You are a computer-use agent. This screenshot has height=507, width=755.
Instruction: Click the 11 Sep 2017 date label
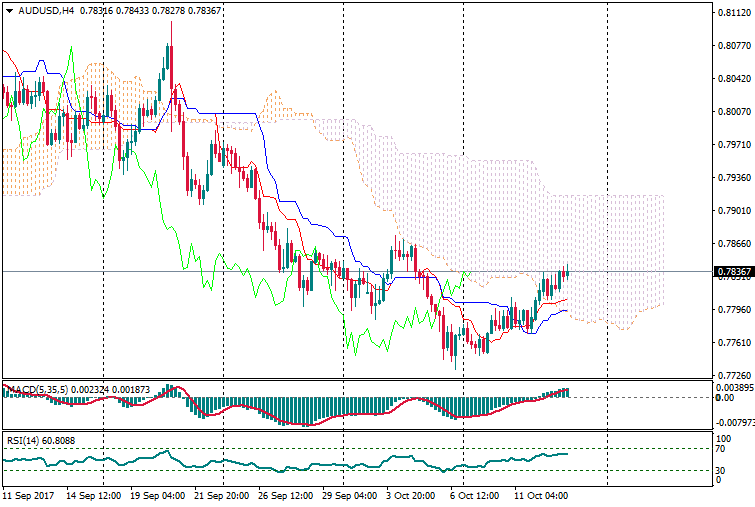pyautogui.click(x=27, y=495)
